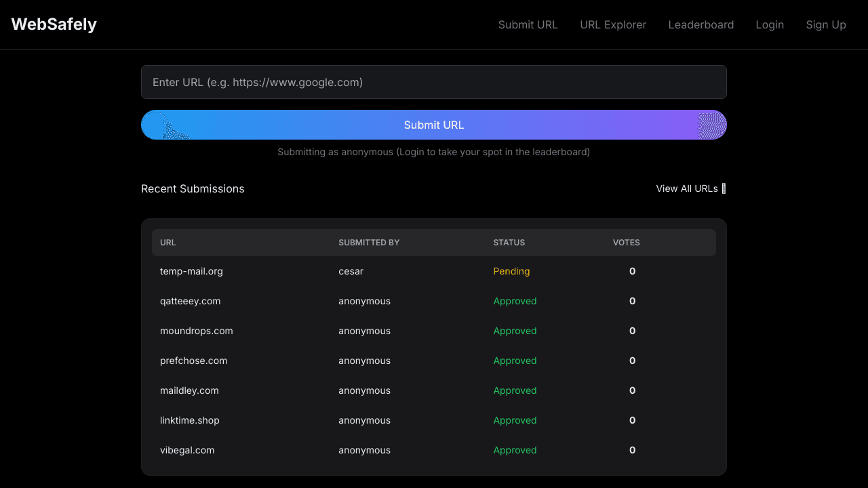Click the Login link

point(770,24)
